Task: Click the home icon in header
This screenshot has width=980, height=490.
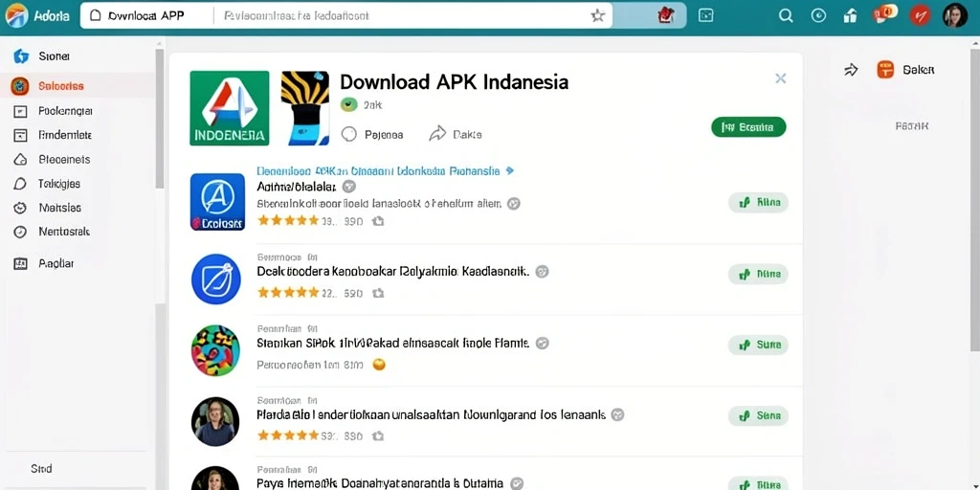Action: pos(850,15)
